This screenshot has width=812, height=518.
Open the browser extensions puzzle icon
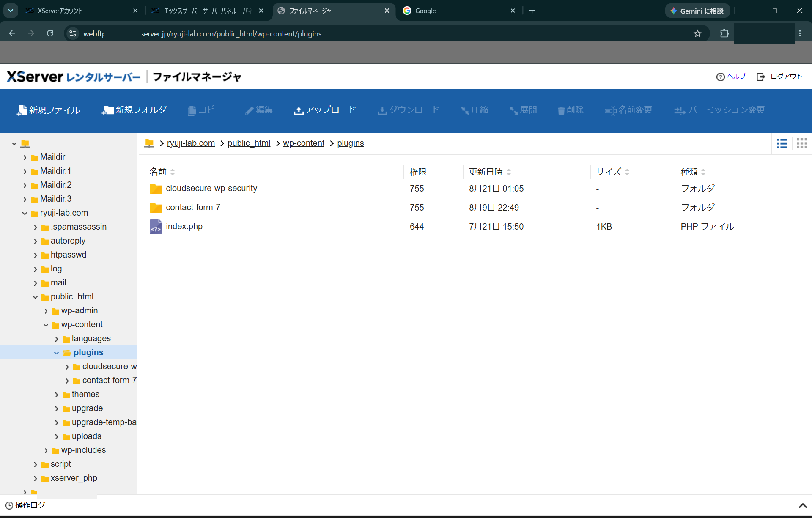[724, 33]
